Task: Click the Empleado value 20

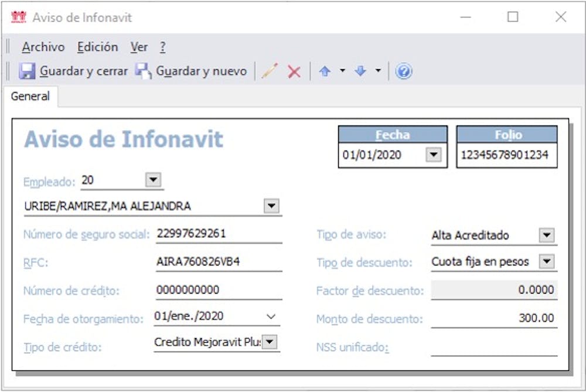Action: coord(87,180)
